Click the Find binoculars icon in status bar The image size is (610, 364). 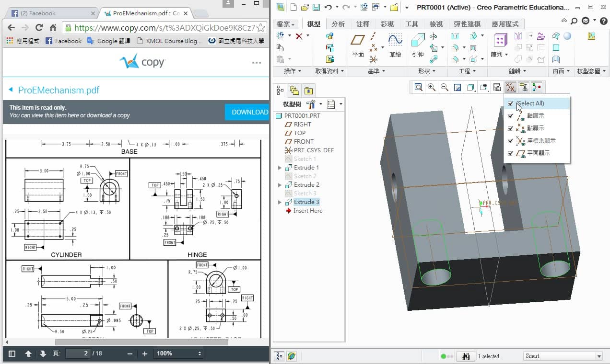[465, 356]
